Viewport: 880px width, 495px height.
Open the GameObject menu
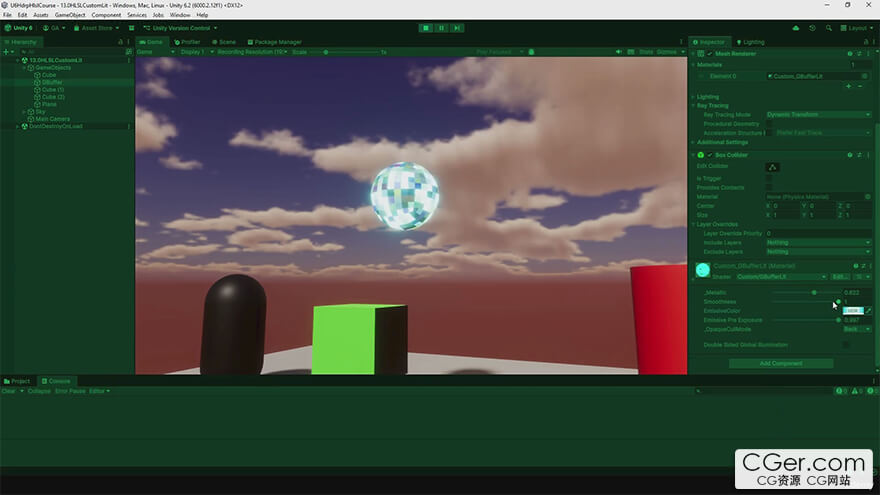(69, 15)
